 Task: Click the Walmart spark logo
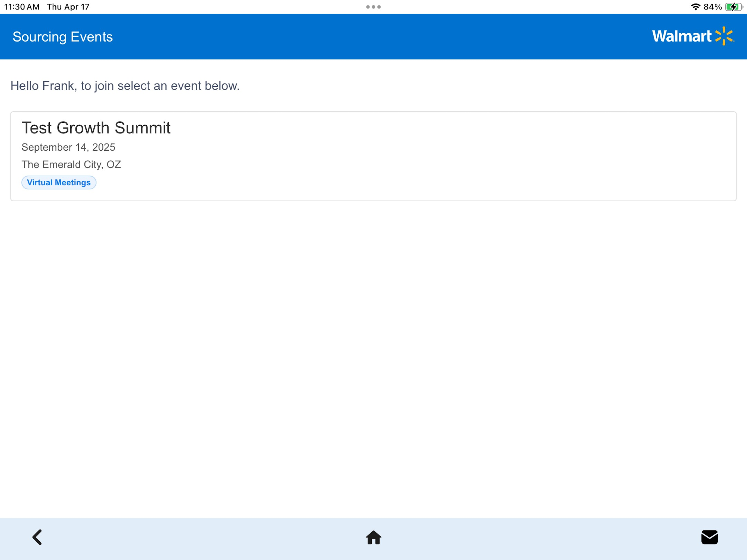(x=724, y=36)
